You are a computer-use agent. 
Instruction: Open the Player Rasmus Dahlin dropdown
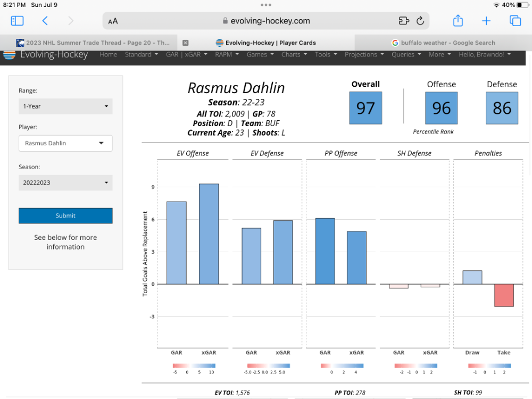65,144
